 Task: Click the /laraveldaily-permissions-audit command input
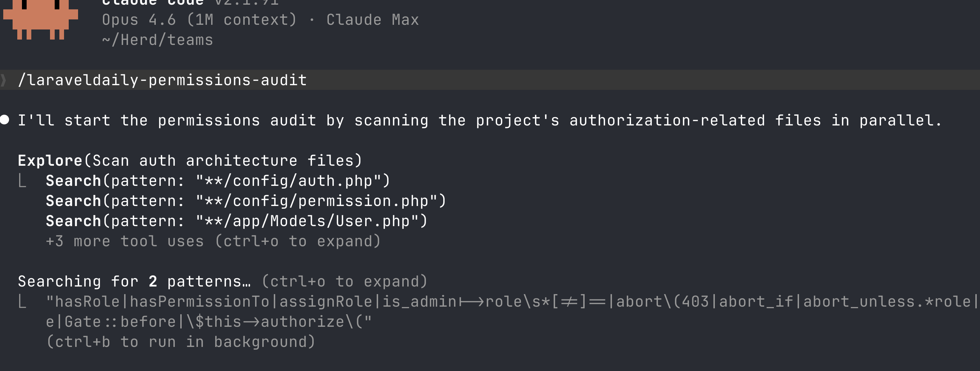click(163, 80)
